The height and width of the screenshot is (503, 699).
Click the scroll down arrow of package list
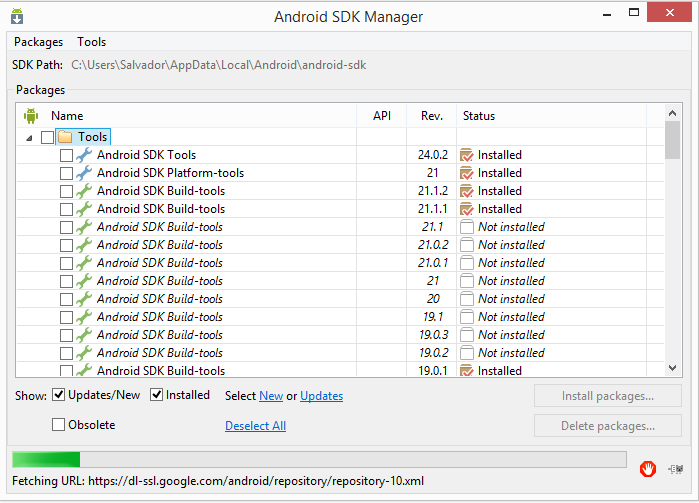point(672,368)
